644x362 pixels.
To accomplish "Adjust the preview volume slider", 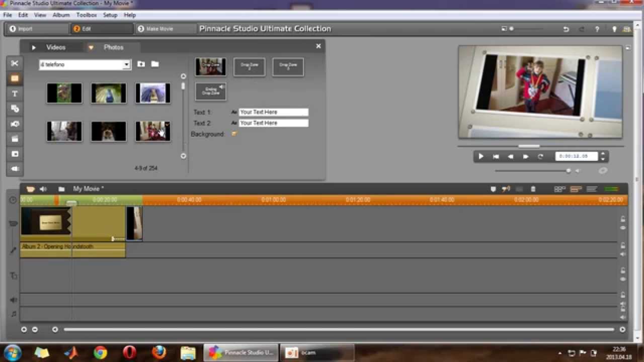I will [x=569, y=170].
